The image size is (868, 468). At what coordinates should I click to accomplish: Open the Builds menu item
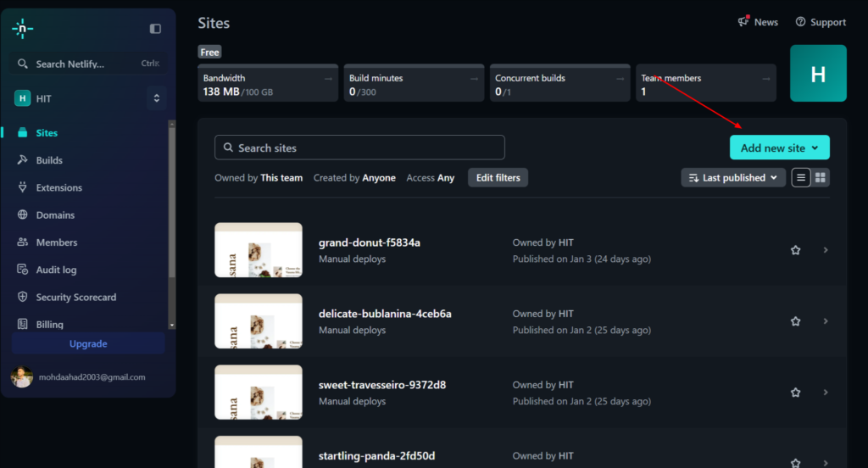pyautogui.click(x=48, y=160)
